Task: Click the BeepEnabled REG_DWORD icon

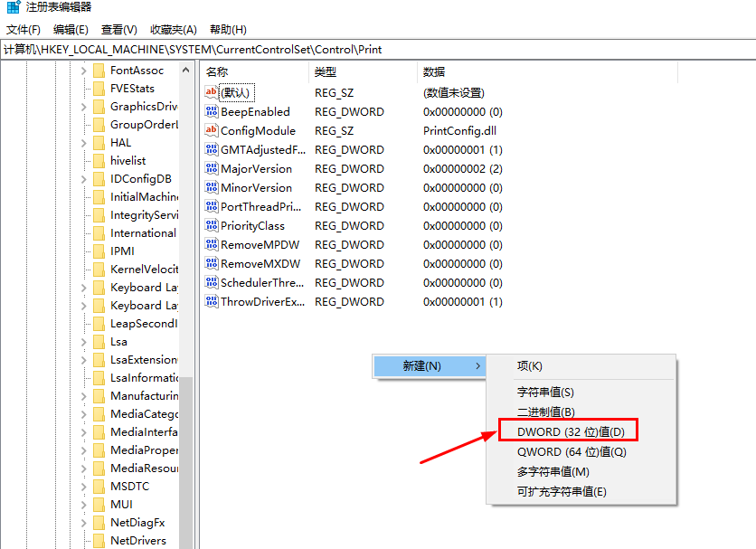Action: pos(215,111)
